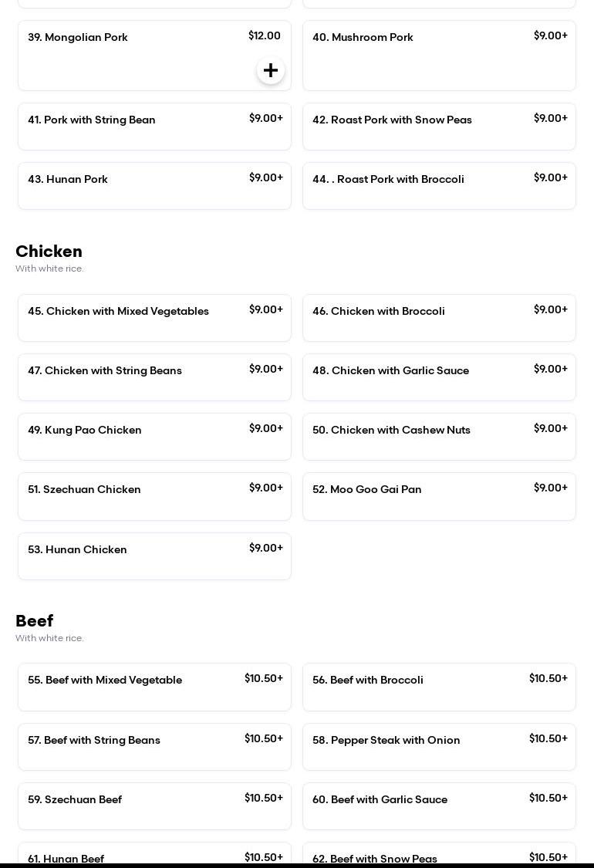594x868 pixels.
Task: Pick 60. Beef with Garlic Sauce
Action: tap(439, 806)
